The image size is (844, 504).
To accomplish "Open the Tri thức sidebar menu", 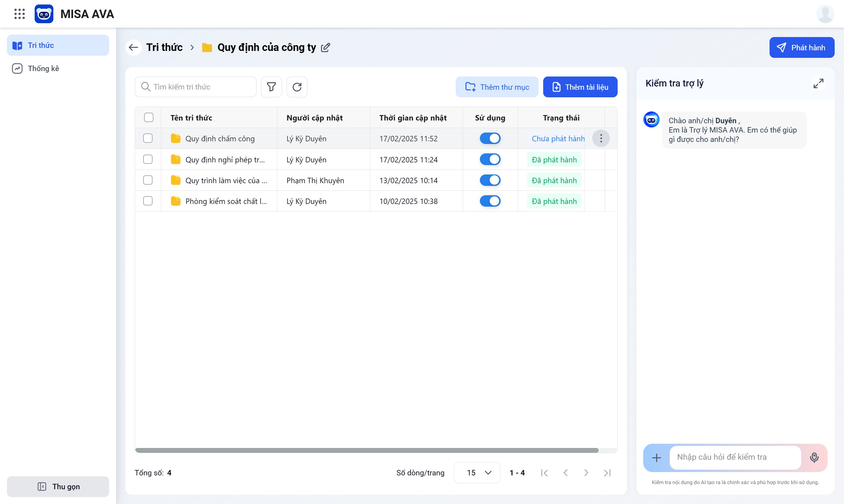I will (x=58, y=45).
